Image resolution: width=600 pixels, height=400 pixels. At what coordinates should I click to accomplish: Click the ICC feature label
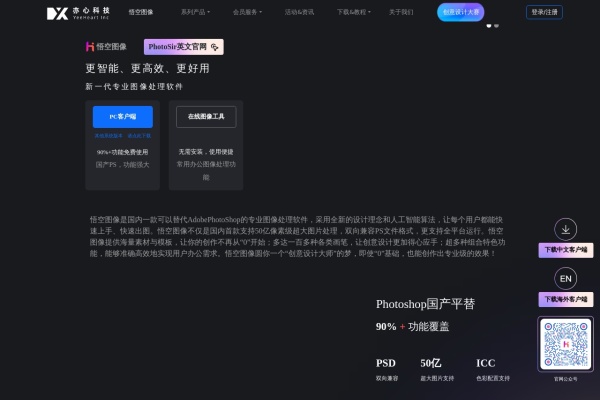(486, 363)
